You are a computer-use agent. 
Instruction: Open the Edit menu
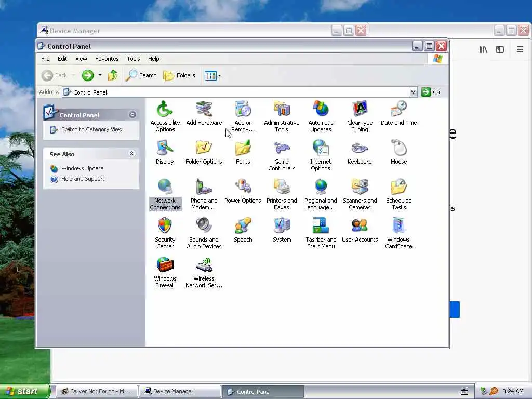click(x=62, y=59)
